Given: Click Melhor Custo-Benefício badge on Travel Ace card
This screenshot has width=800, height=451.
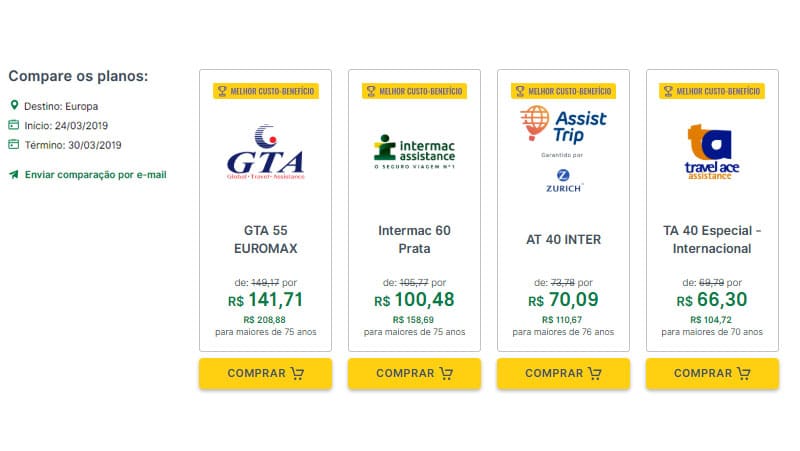Looking at the screenshot, I should point(712,91).
